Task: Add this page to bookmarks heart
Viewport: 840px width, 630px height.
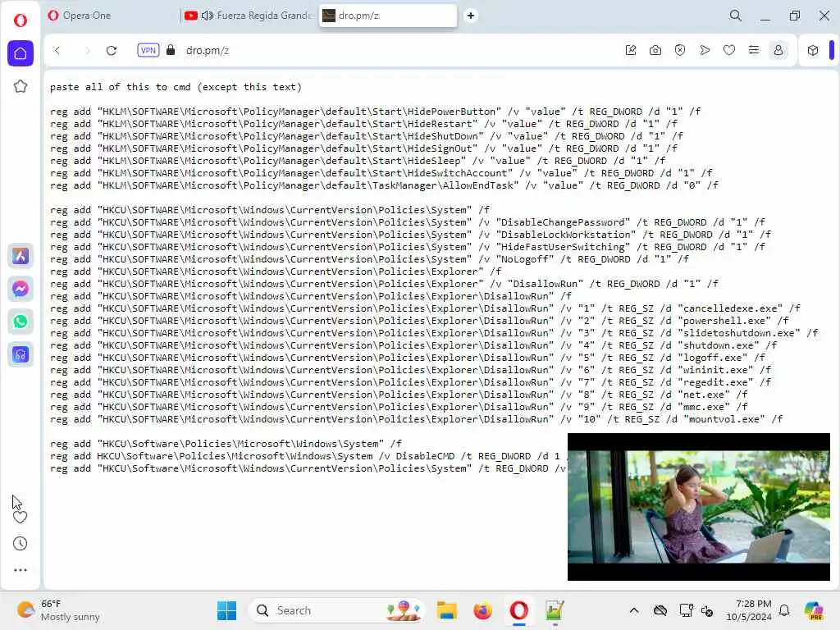Action: 729,50
